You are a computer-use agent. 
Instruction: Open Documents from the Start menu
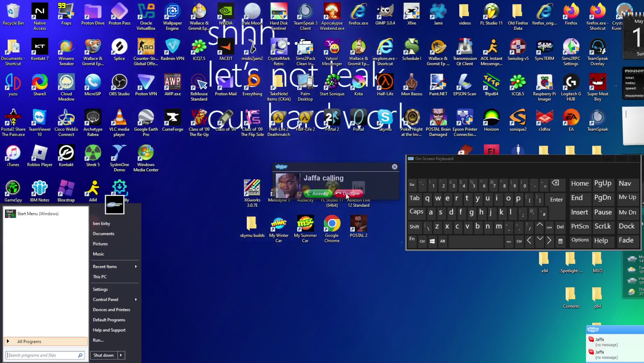(x=104, y=234)
